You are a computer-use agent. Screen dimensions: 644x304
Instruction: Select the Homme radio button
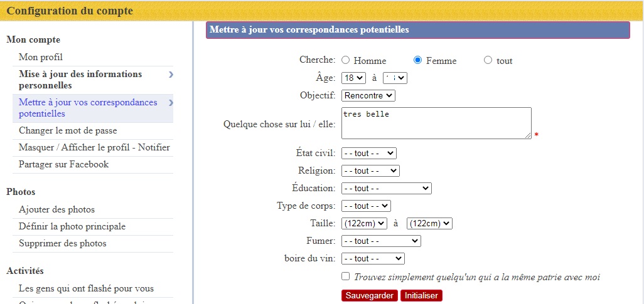pos(346,61)
